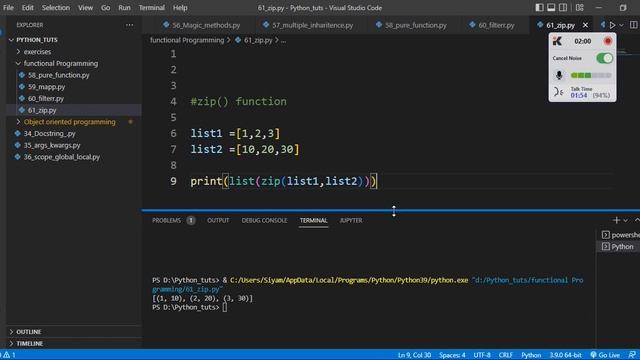
Task: Change CRLF end of line sequence
Action: tap(506, 355)
